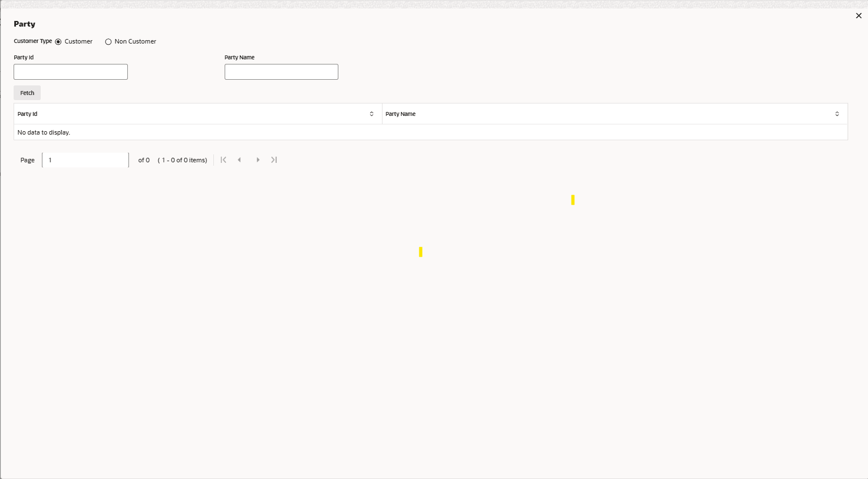Click the '( 1 - 0 of 0 items)' text

click(182, 160)
